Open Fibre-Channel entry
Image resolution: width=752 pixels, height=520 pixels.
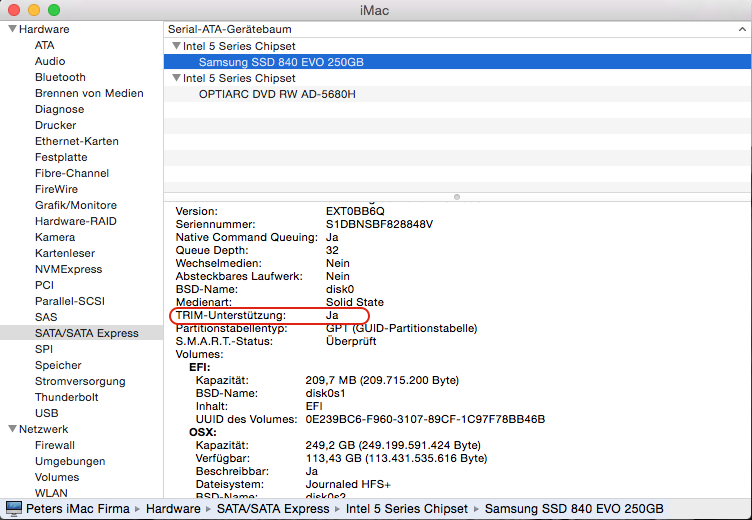[72, 173]
